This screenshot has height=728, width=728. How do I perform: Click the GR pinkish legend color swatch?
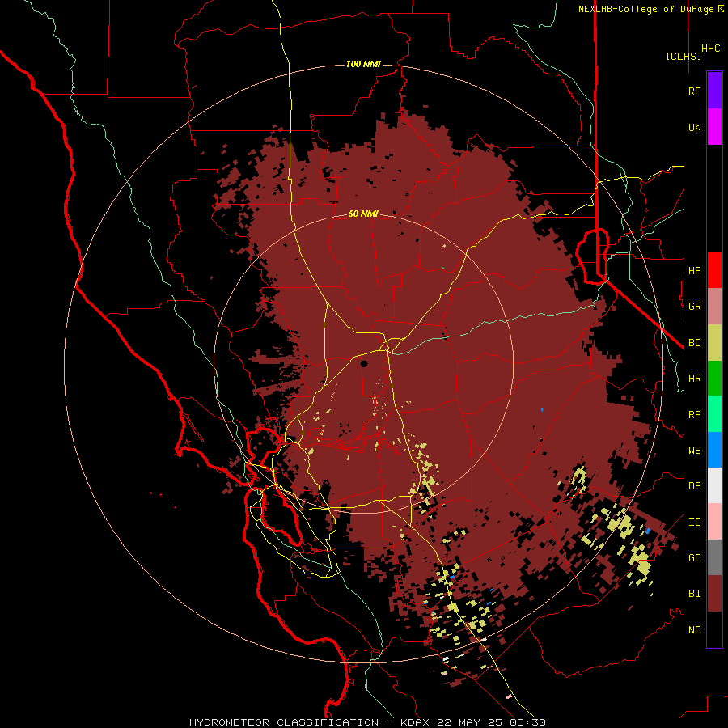pyautogui.click(x=714, y=307)
